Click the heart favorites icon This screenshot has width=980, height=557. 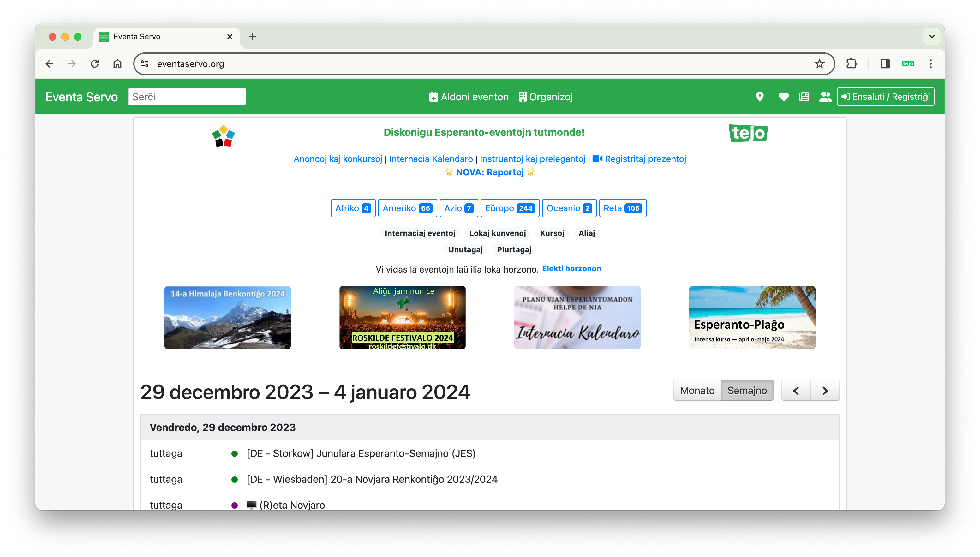(783, 97)
